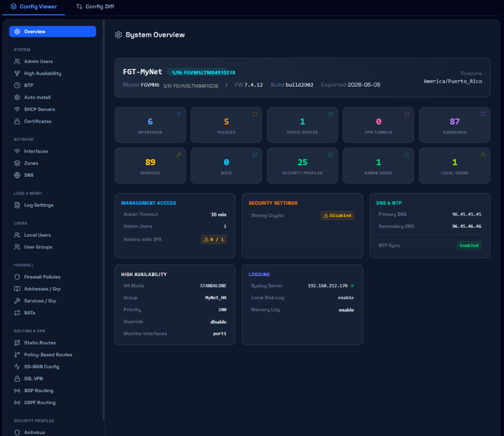Click the SSL VPN lock icon
504x436 pixels.
[x=17, y=378]
